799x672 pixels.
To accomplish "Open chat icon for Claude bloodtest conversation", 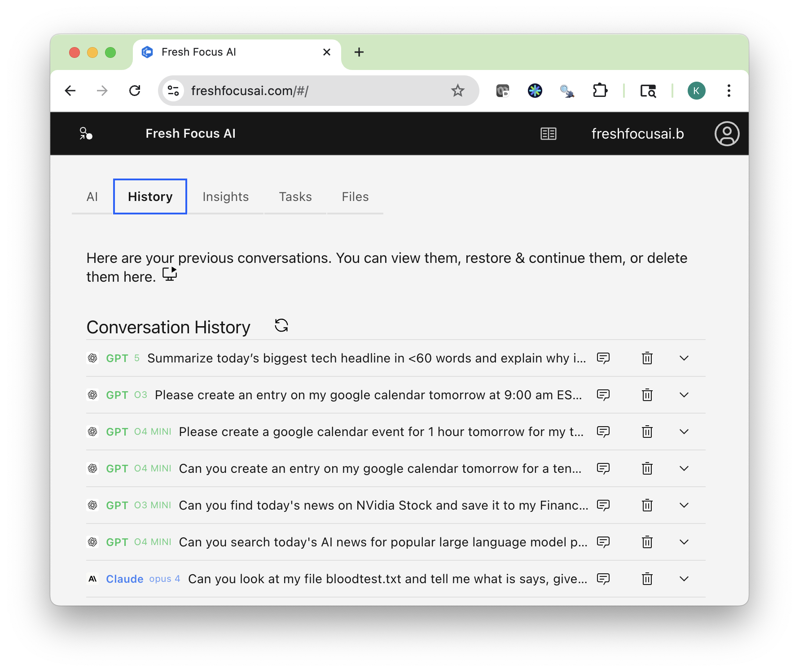I will pyautogui.click(x=603, y=579).
